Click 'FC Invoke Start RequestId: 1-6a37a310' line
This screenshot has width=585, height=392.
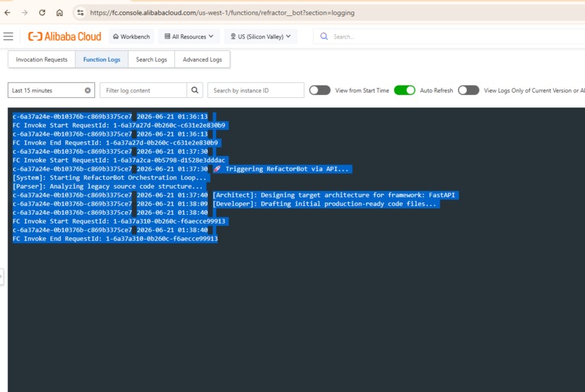click(119, 221)
